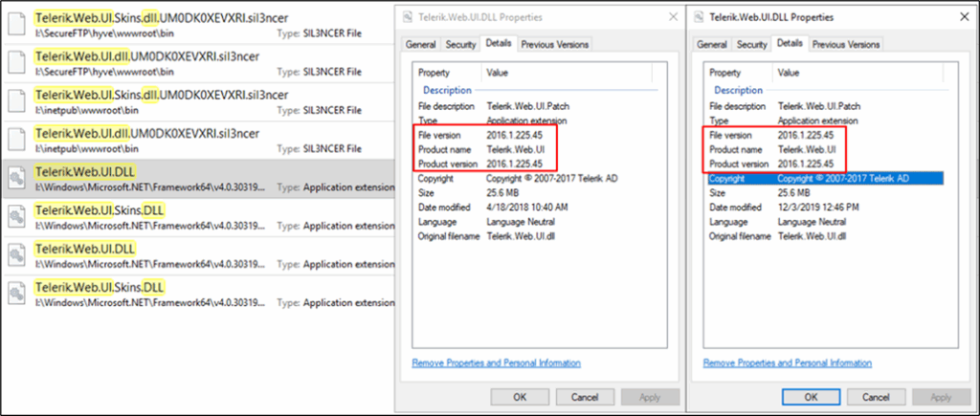Image resolution: width=980 pixels, height=416 pixels.
Task: Select Type Application extension row in 12/3/2019 dialog
Action: 825,120
